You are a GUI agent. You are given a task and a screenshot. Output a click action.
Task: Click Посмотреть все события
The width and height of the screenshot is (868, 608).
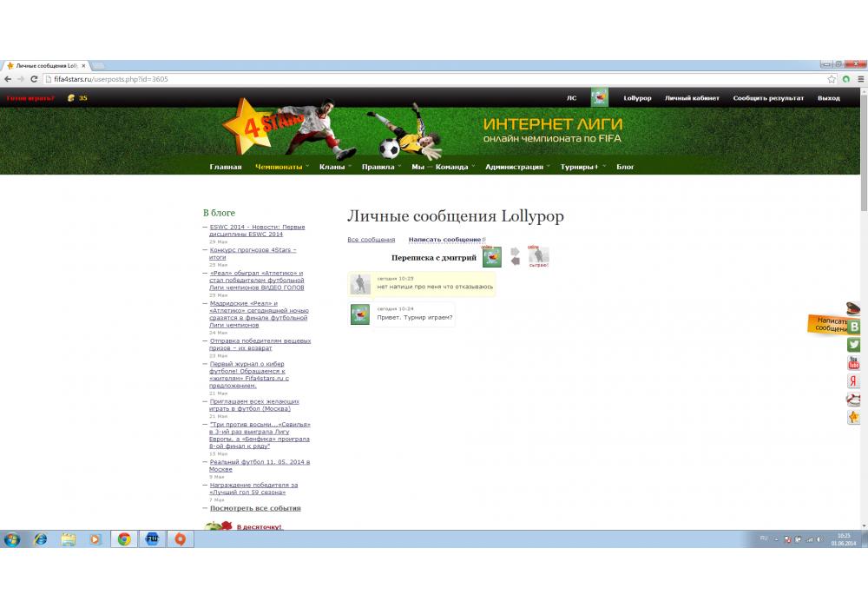[255, 508]
